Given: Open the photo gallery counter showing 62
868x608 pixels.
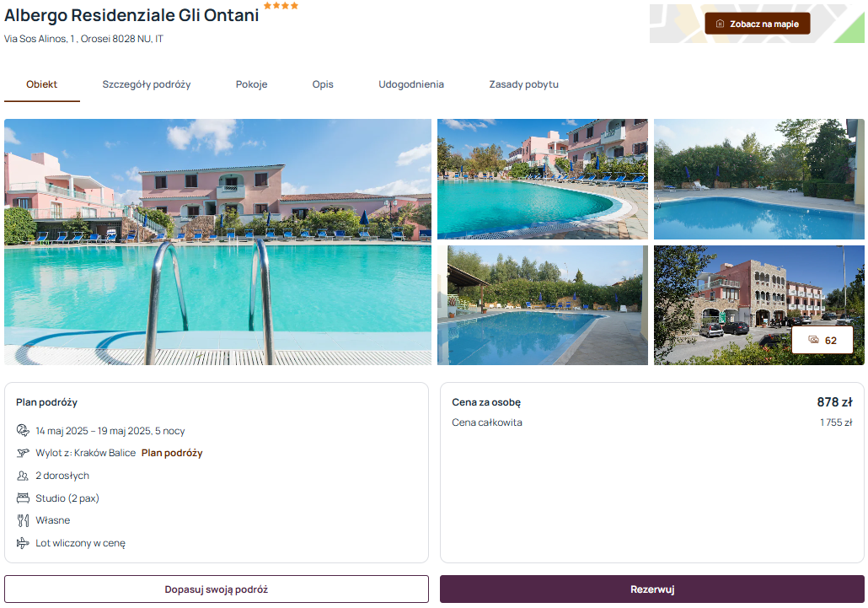Looking at the screenshot, I should tap(822, 340).
